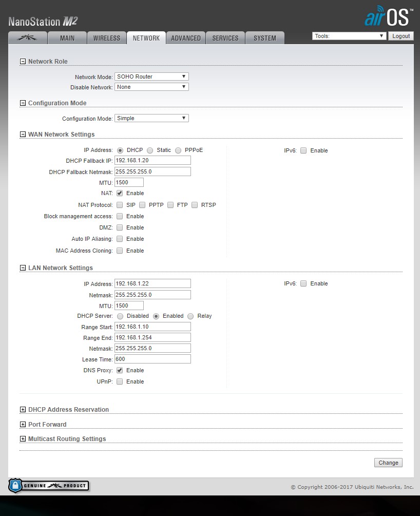Select DHCP for WAN IP Address
420x516 pixels.
pyautogui.click(x=120, y=150)
